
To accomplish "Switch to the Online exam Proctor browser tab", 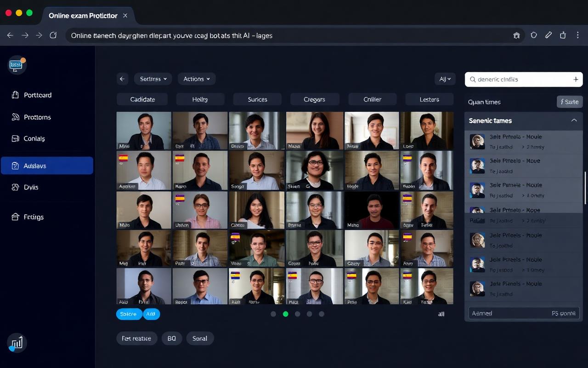I will (x=83, y=15).
